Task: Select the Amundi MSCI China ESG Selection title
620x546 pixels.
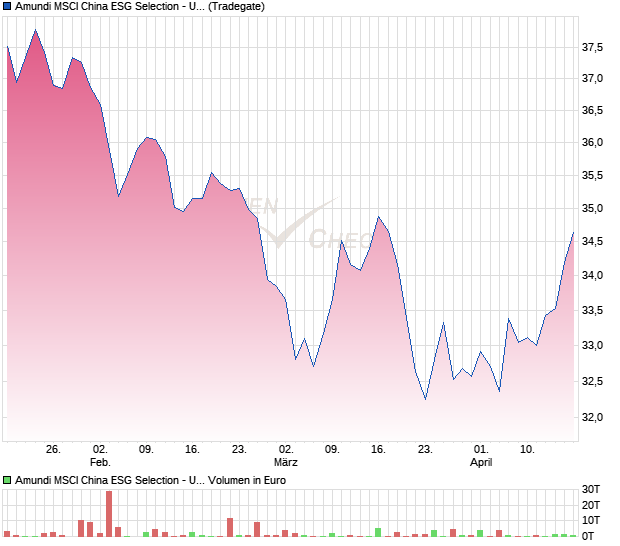Action: click(x=107, y=7)
